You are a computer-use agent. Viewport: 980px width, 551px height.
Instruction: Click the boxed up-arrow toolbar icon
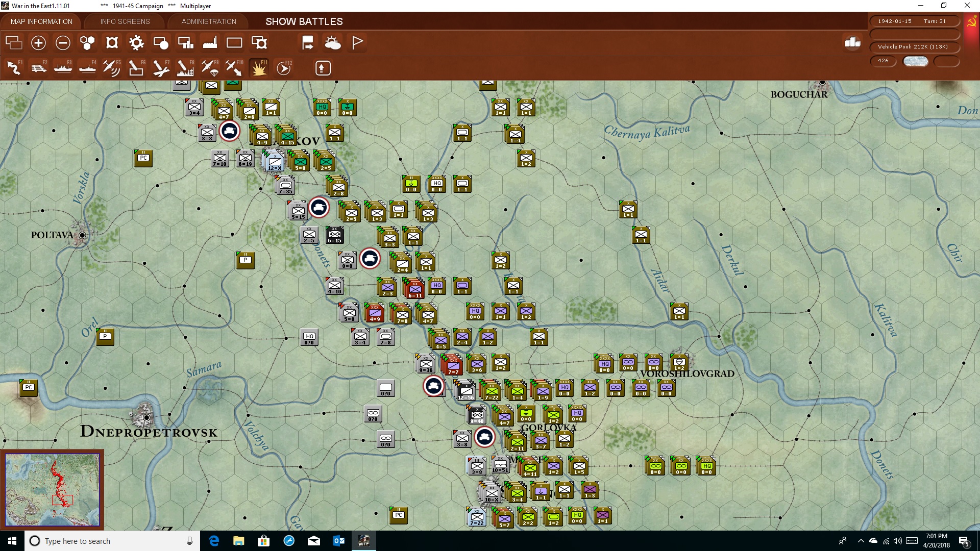pyautogui.click(x=323, y=68)
